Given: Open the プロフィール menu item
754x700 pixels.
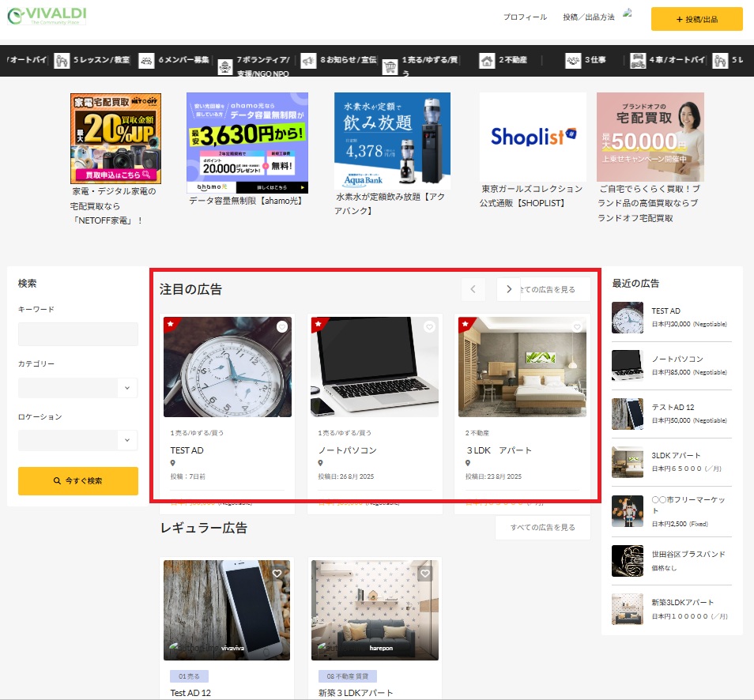Looking at the screenshot, I should point(525,17).
